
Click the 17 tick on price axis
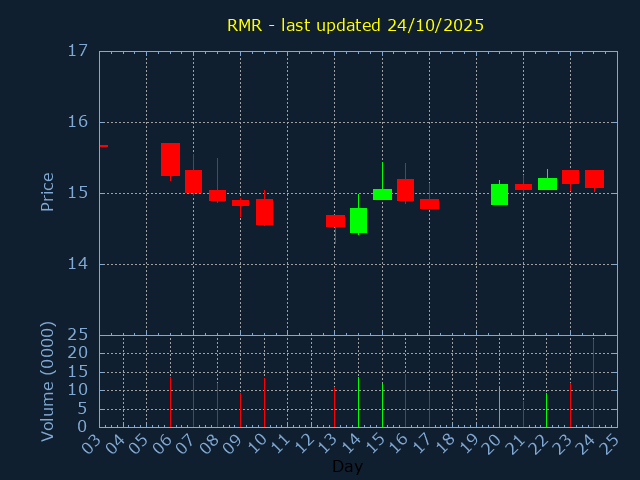(x=78, y=51)
